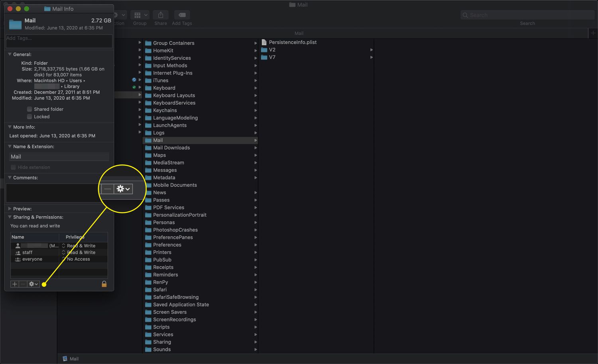Open the gear action menu in Sharing & Permissions
Image resolution: width=598 pixels, height=364 pixels.
click(33, 284)
